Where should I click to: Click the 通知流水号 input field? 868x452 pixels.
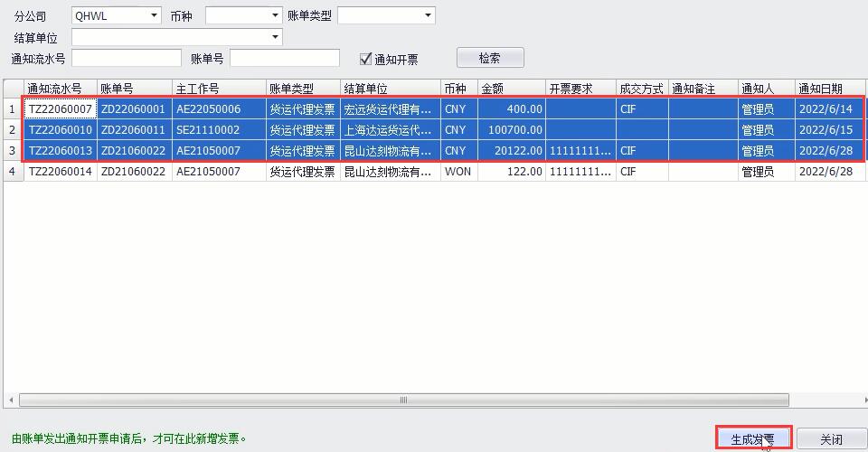(x=127, y=59)
